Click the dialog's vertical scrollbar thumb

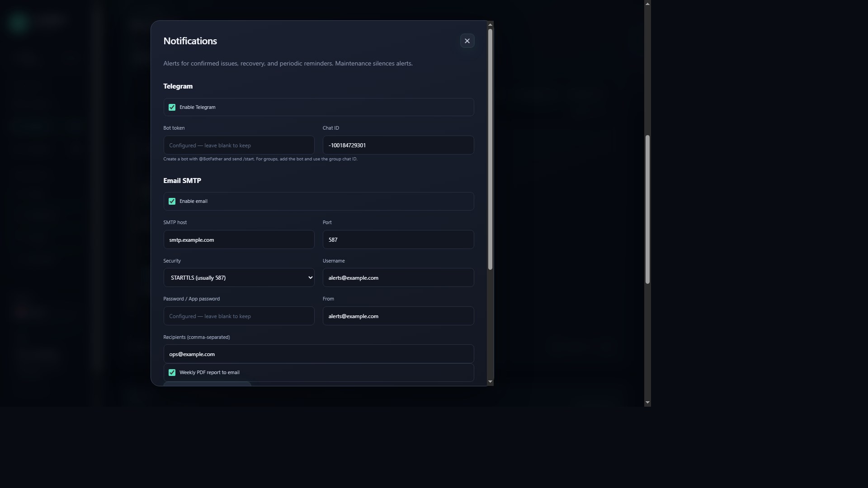coord(490,149)
